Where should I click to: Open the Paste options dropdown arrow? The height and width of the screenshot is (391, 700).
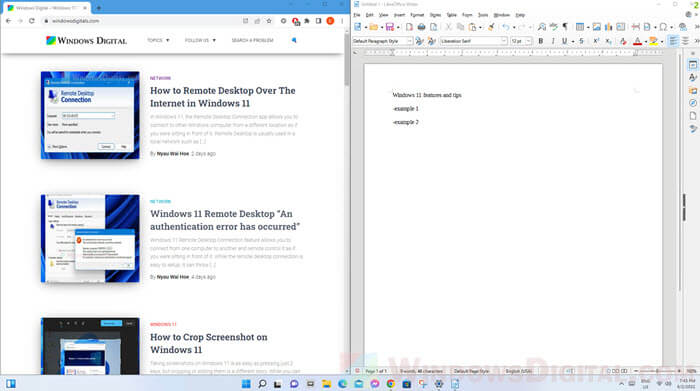point(480,28)
